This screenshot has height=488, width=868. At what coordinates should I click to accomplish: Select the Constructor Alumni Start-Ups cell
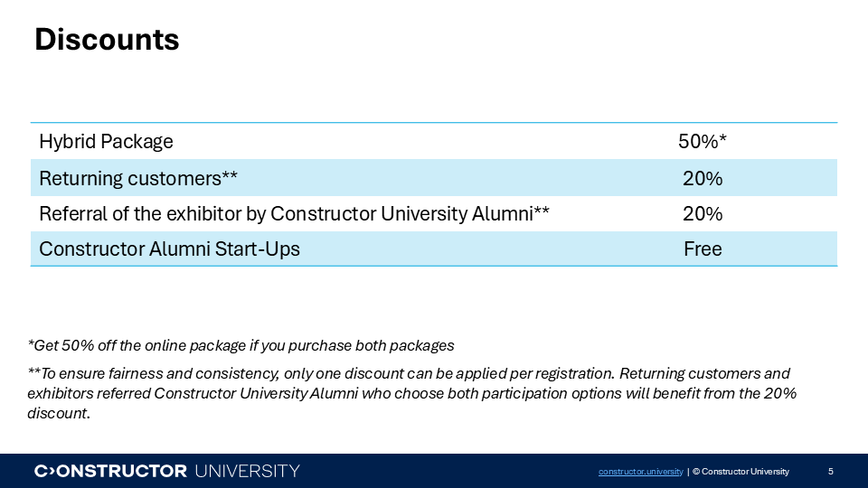(x=169, y=249)
